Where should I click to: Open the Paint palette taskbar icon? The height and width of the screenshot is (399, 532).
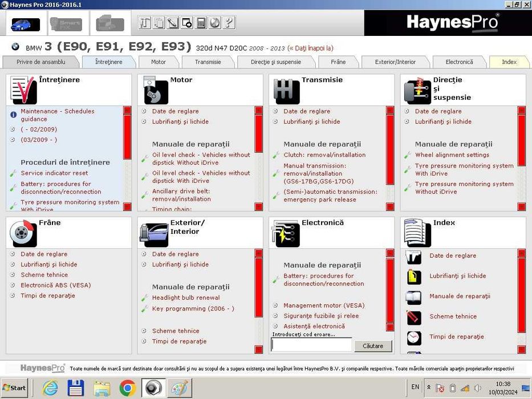tap(180, 388)
